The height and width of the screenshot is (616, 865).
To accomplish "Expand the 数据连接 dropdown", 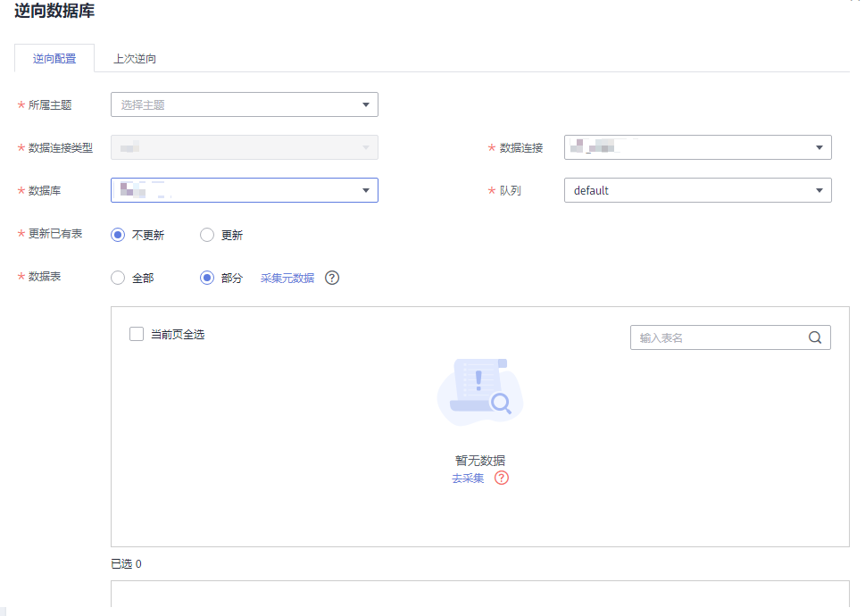I will tap(697, 147).
